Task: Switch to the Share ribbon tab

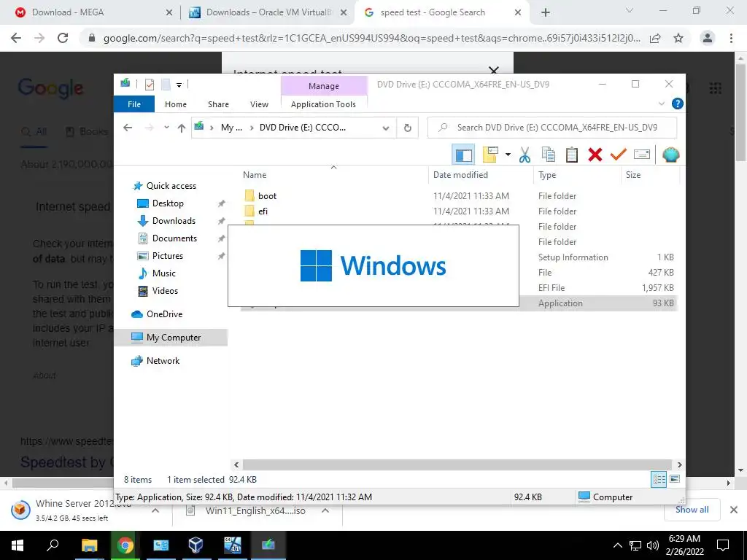Action: click(218, 104)
